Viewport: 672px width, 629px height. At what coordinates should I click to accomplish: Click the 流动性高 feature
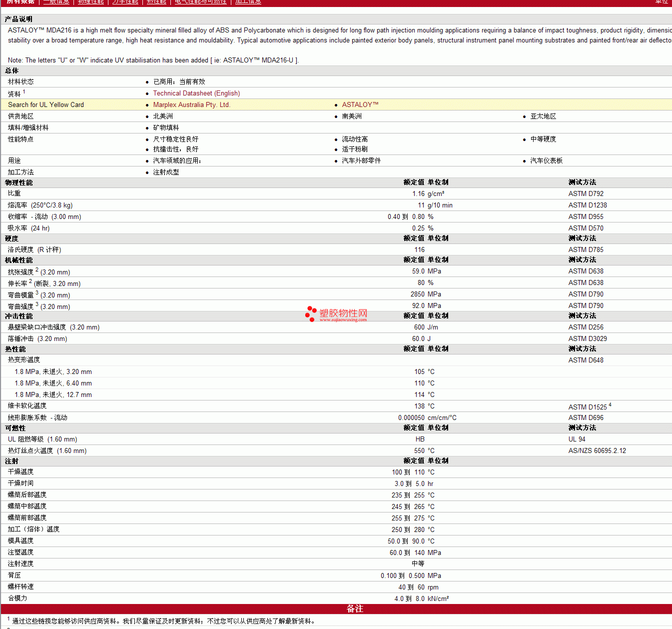coord(355,139)
